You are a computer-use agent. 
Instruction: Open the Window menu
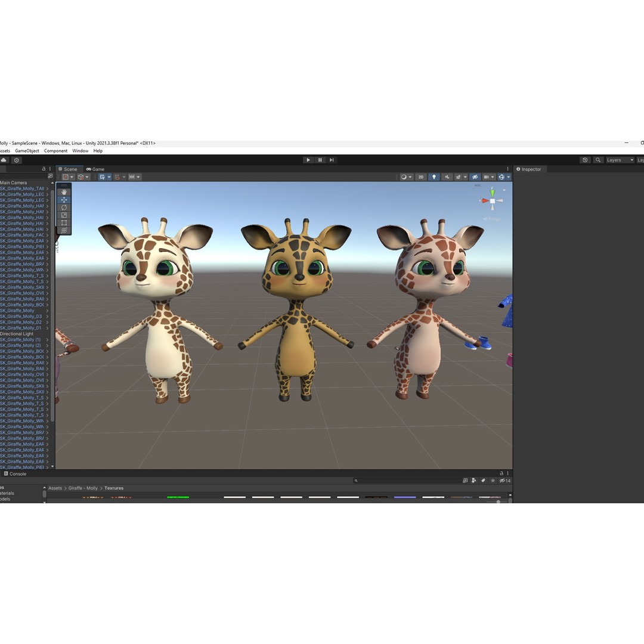pyautogui.click(x=80, y=151)
